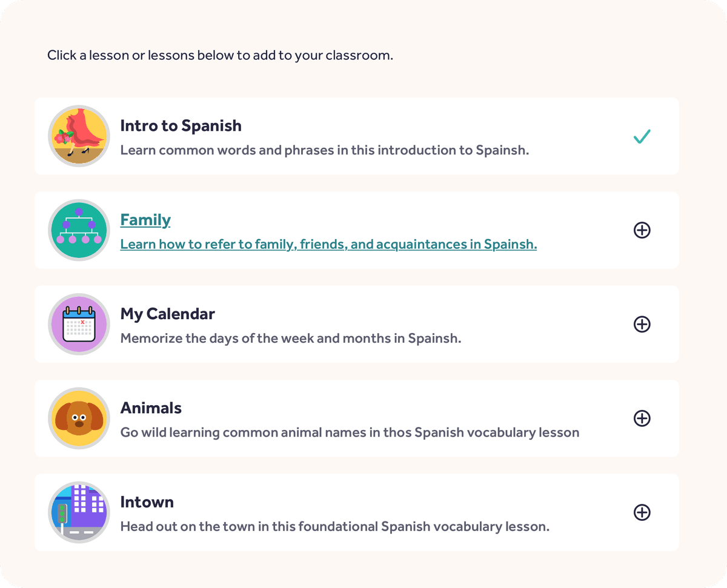Click the Intro to Spanish flamenco dancer icon
Viewport: 727px width, 588px height.
click(79, 136)
